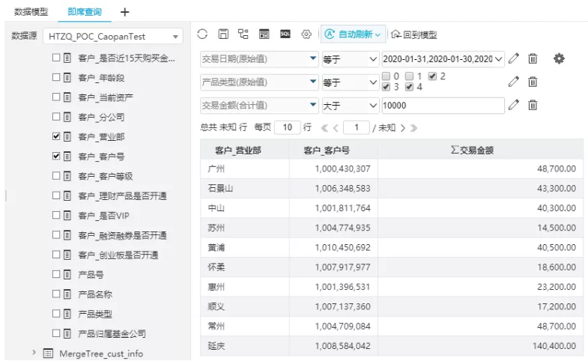Check the 产品类型 field checkbox
This screenshot has width=588, height=364.
tap(56, 313)
